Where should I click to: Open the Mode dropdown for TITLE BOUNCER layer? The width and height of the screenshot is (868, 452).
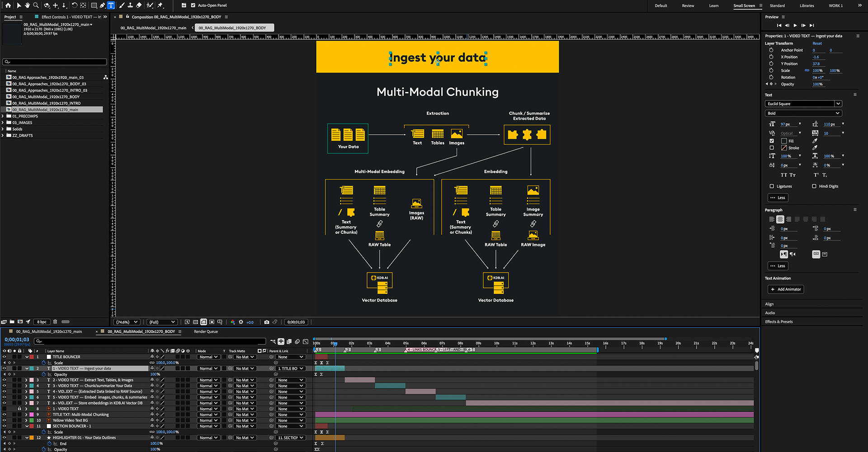pyautogui.click(x=208, y=357)
